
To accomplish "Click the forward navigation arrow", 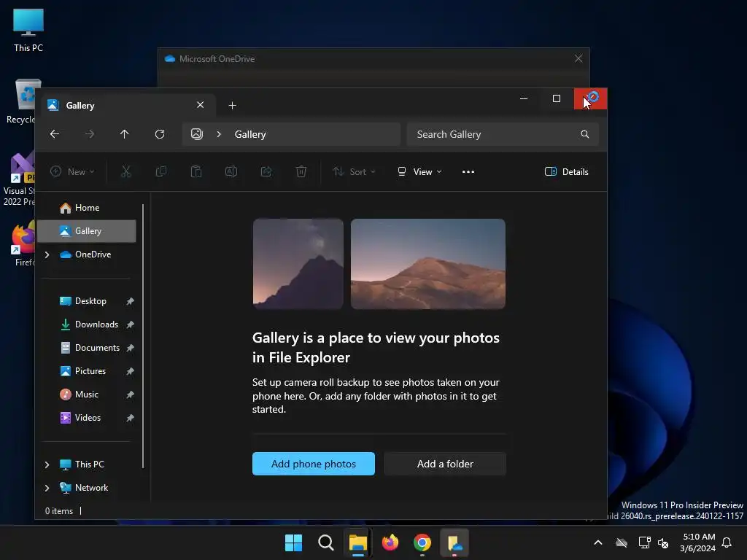I will (90, 134).
